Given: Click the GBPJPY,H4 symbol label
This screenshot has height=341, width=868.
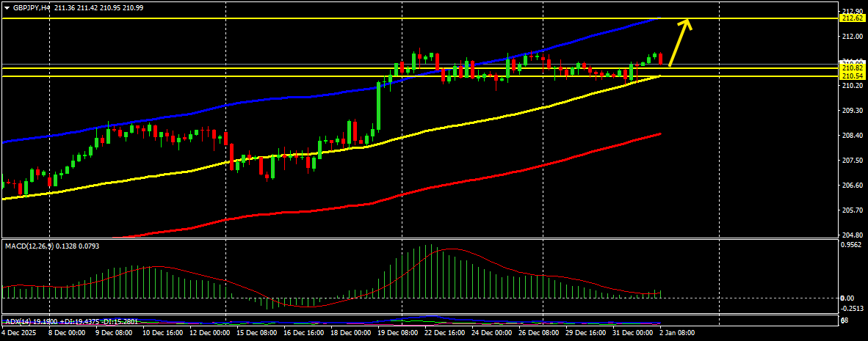Looking at the screenshot, I should [x=30, y=8].
